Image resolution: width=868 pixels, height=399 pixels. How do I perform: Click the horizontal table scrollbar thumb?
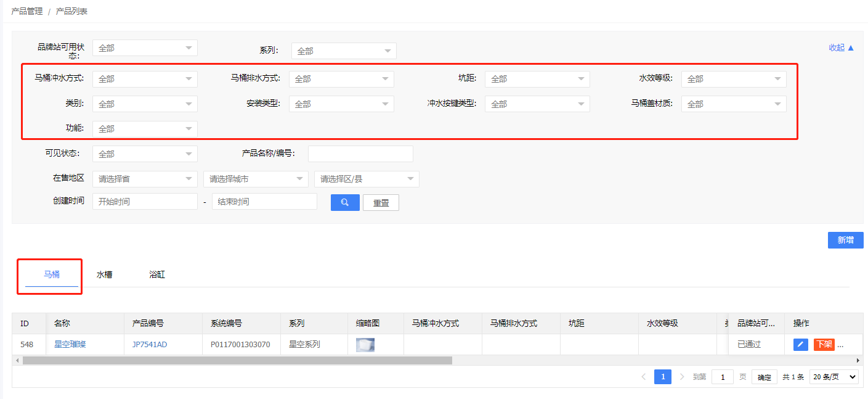click(237, 360)
